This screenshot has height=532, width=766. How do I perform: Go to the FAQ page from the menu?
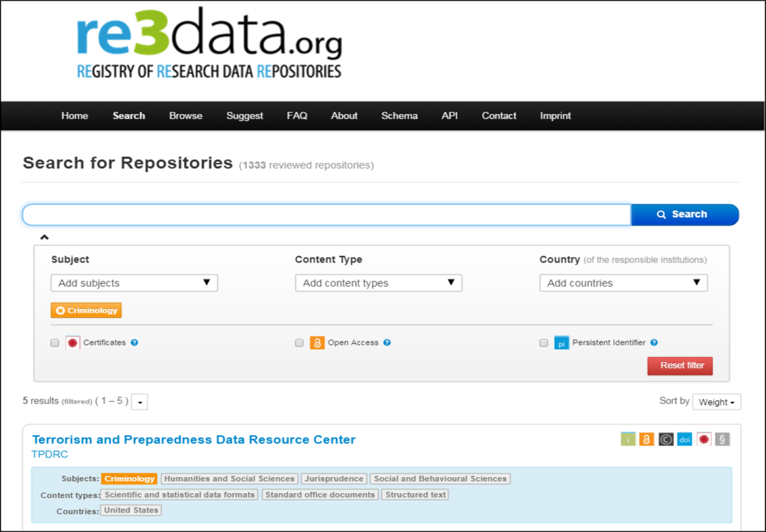(297, 115)
